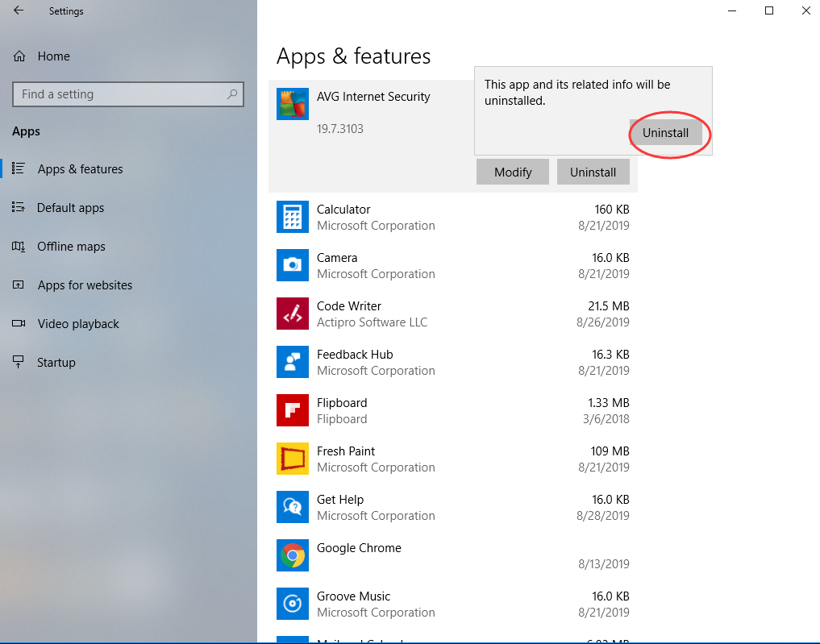Select the Apps for websites icon
The width and height of the screenshot is (820, 644).
19,285
